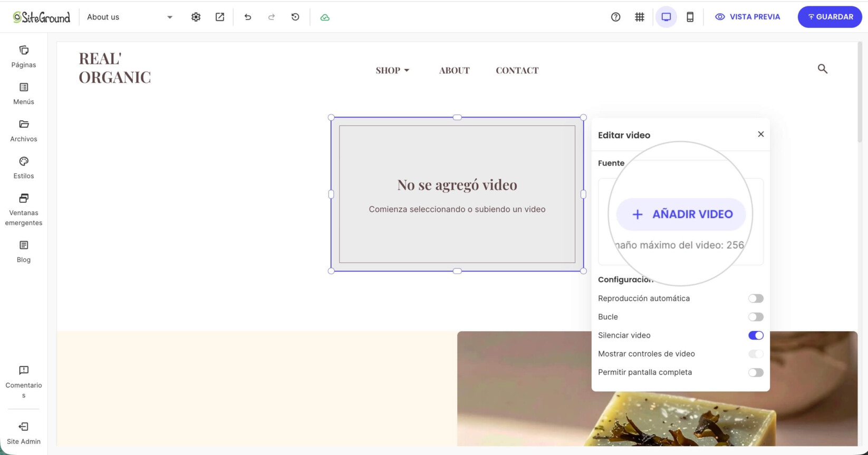The image size is (868, 455).
Task: Select the empty video placeholder
Action: pyautogui.click(x=457, y=194)
